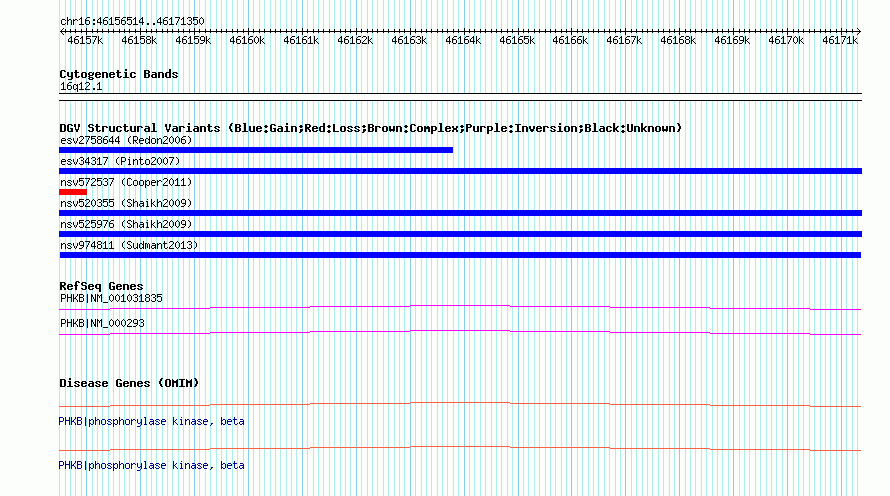The width and height of the screenshot is (890, 496).
Task: Click the blue gain bar of nsv974811
Action: click(x=460, y=255)
